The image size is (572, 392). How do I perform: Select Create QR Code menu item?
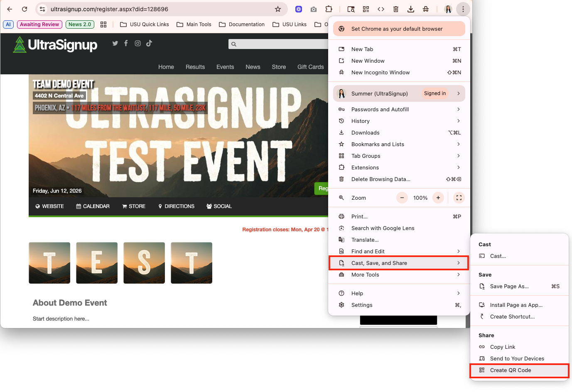[511, 370]
